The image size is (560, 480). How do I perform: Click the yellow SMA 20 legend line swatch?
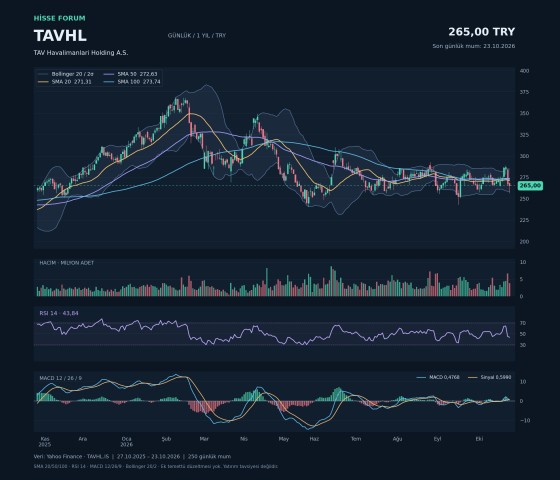click(x=43, y=82)
